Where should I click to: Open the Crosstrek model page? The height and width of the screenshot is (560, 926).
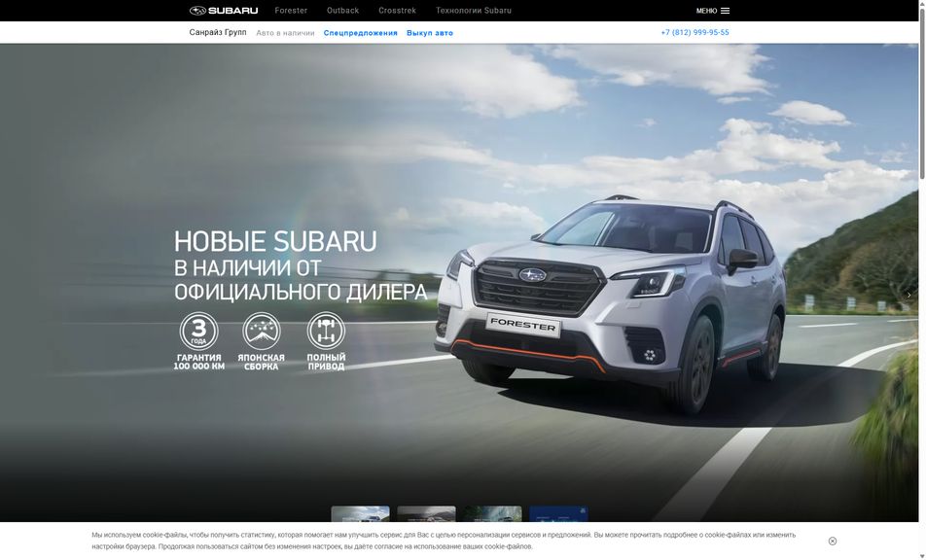coord(397,11)
